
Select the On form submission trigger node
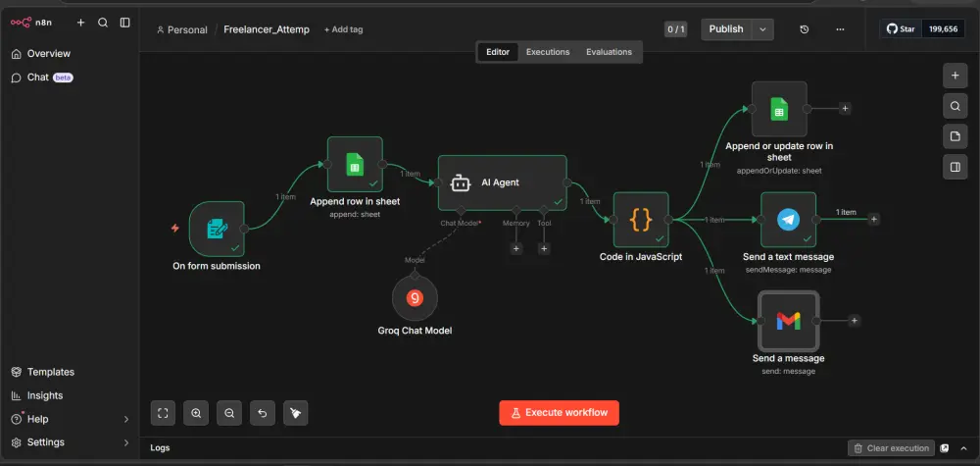[x=217, y=229]
